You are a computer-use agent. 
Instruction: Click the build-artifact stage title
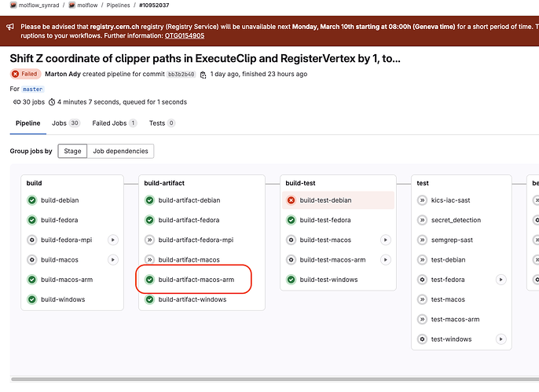point(164,183)
